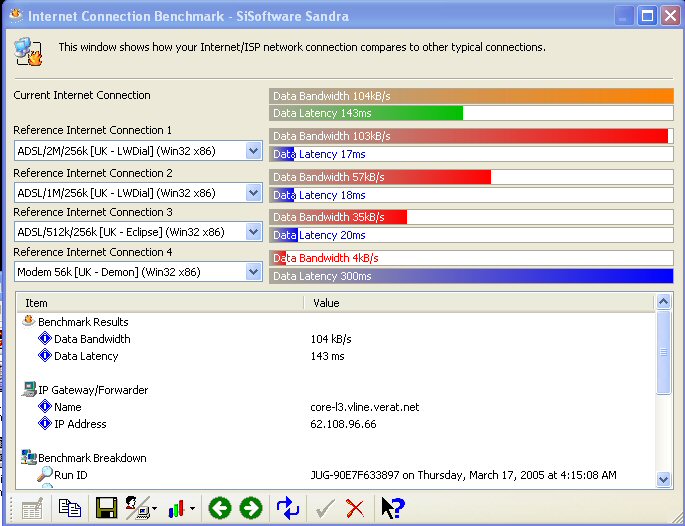Viewport: 685px width, 526px height.
Task: Expand Reference Internet Connection 1 dropdown
Action: pos(252,151)
